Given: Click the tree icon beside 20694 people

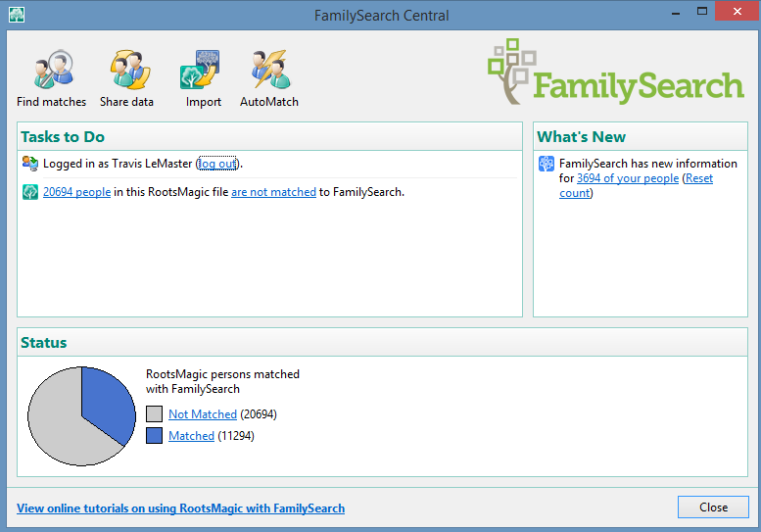Looking at the screenshot, I should 30,192.
